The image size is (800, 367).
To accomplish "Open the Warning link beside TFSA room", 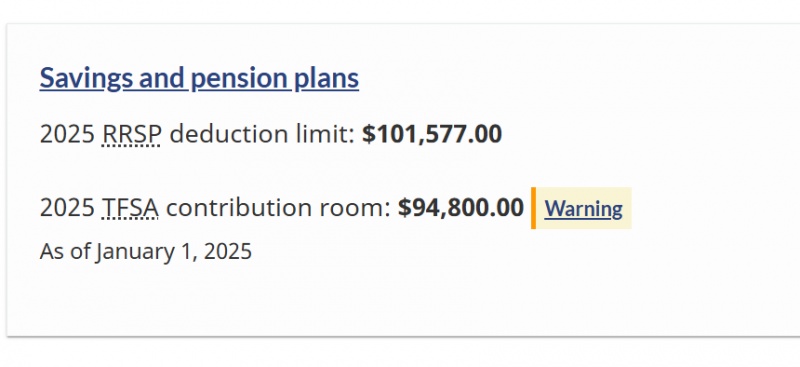I will tap(583, 208).
